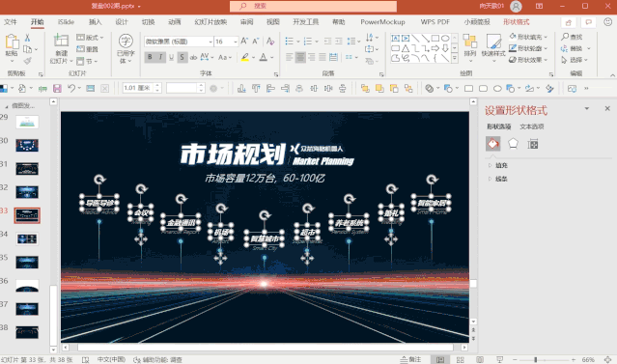Click the 重置 reset button
Viewport: 617px width, 364px height.
[87, 49]
